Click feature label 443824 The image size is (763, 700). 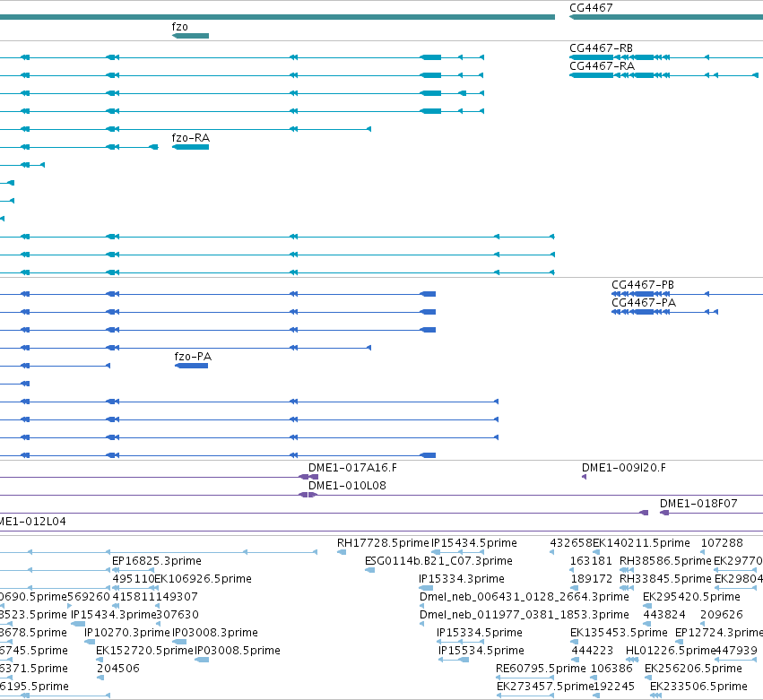click(x=664, y=615)
